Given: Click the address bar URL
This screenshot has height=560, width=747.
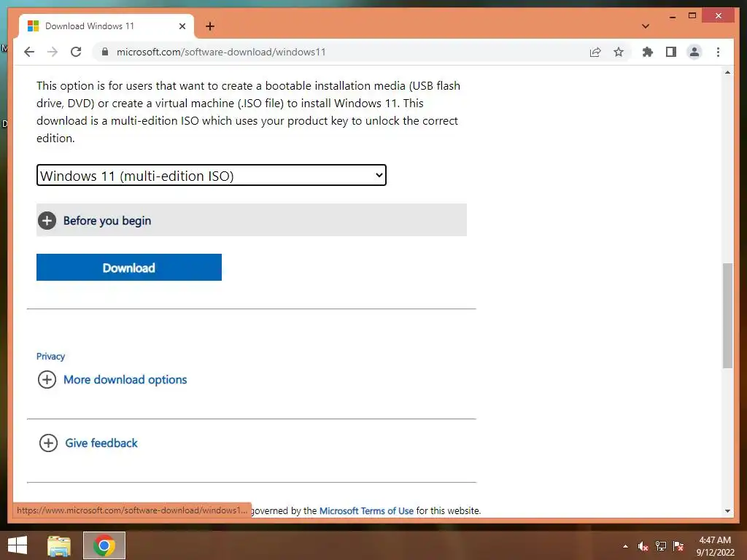Looking at the screenshot, I should tap(221, 52).
